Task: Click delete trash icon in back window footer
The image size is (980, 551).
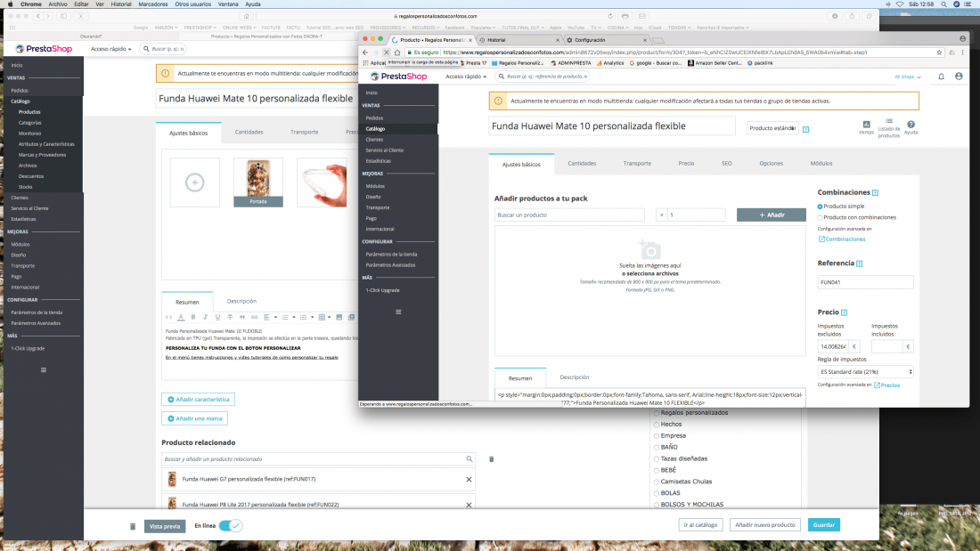Action: pyautogui.click(x=133, y=526)
